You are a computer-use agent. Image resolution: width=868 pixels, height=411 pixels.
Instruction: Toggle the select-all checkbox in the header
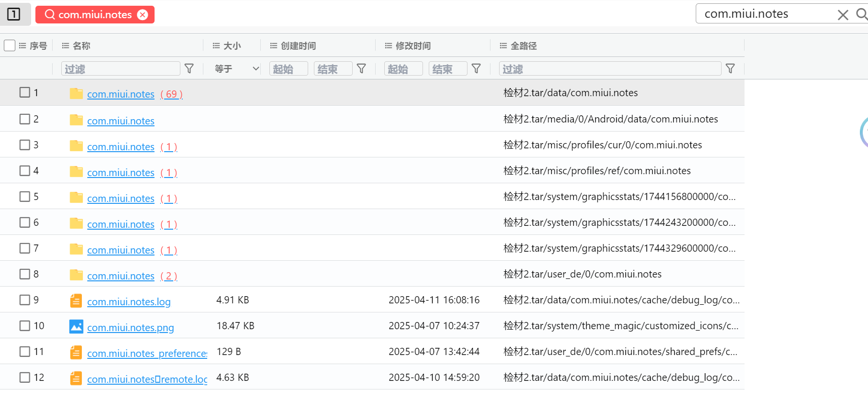point(10,45)
